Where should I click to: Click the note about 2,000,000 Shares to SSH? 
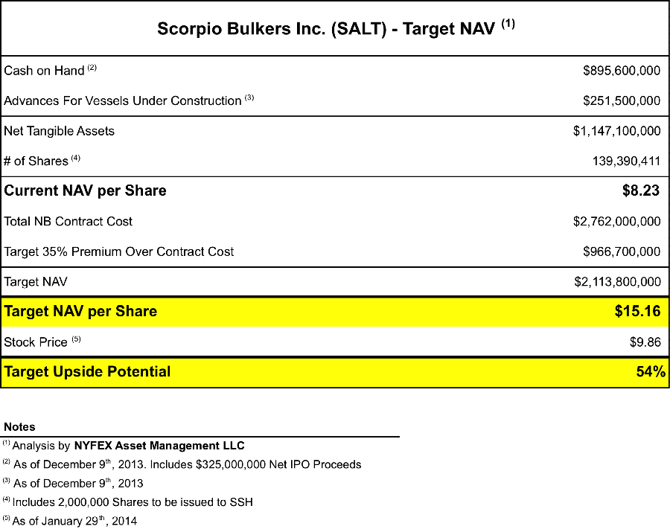tap(128, 502)
